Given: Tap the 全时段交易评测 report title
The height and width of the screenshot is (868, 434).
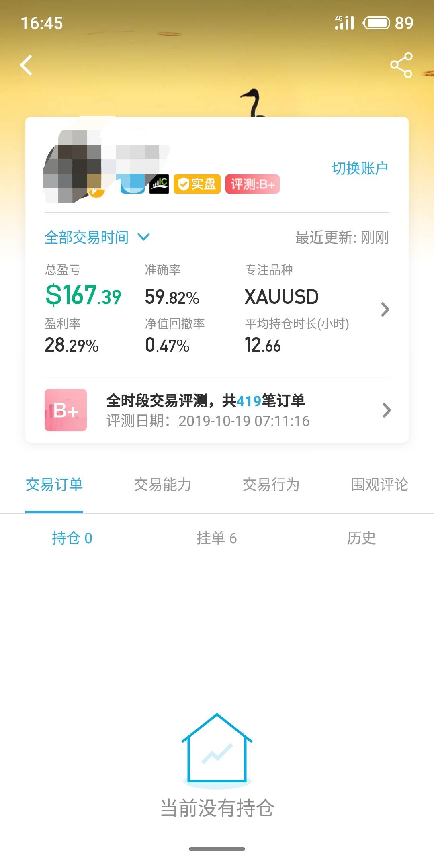Looking at the screenshot, I should coord(205,401).
